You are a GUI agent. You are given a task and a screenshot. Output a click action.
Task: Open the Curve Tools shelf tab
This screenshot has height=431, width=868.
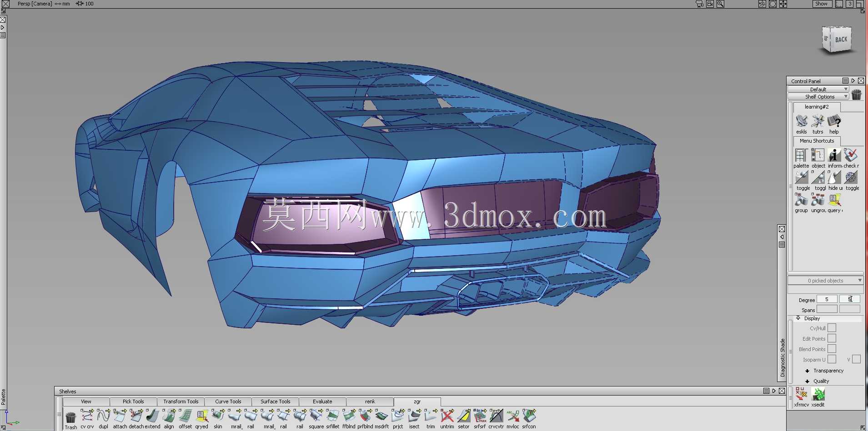click(228, 401)
